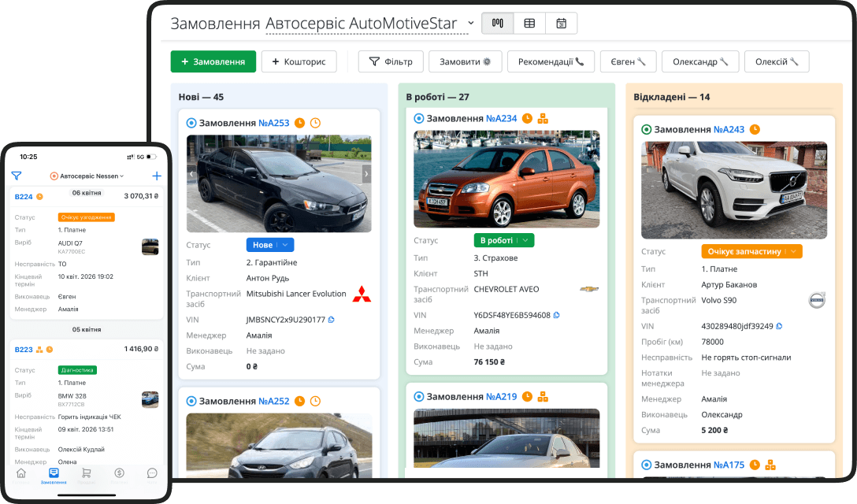Click the radio circle of order A253
Viewport: 857px width, 504px height.
click(191, 123)
